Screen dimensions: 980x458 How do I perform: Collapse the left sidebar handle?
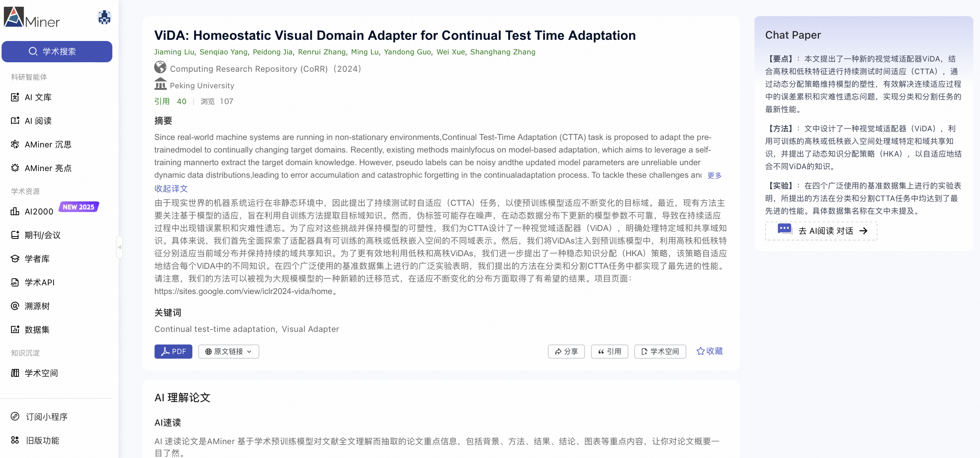tap(119, 247)
